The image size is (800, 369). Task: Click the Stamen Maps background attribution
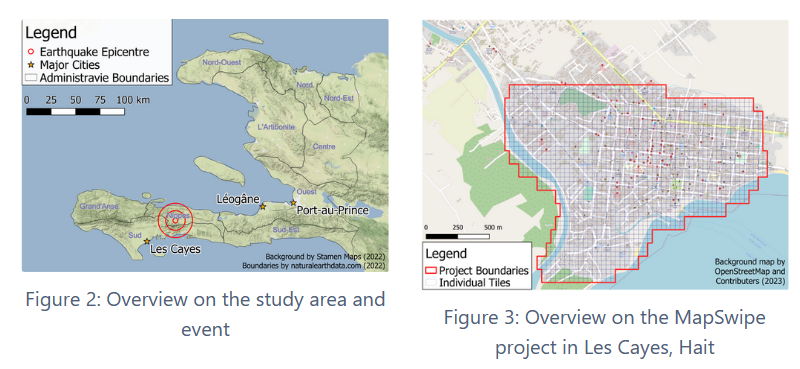tap(325, 256)
